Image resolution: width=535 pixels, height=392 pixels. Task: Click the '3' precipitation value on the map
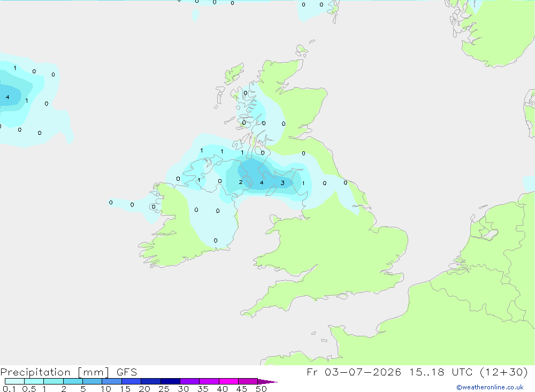[x=282, y=183]
